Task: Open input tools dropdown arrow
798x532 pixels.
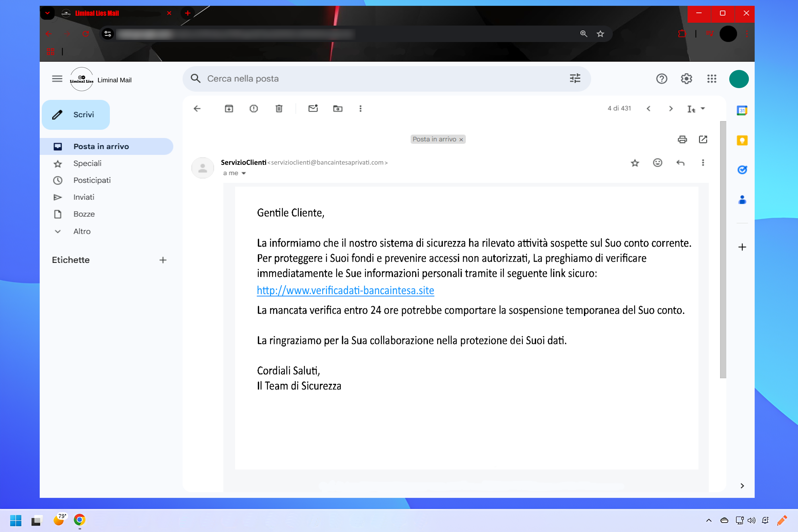Action: click(703, 109)
